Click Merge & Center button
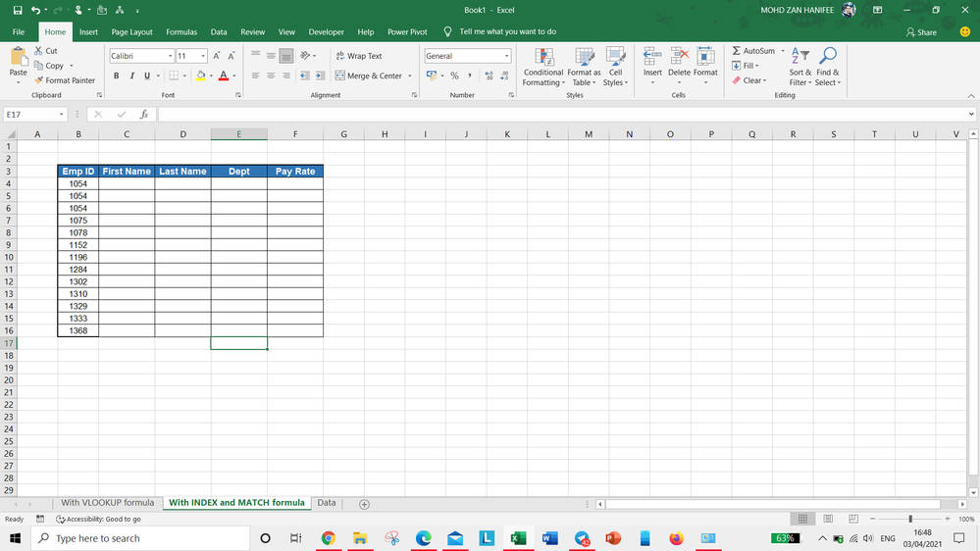This screenshot has height=551, width=980. [x=369, y=75]
